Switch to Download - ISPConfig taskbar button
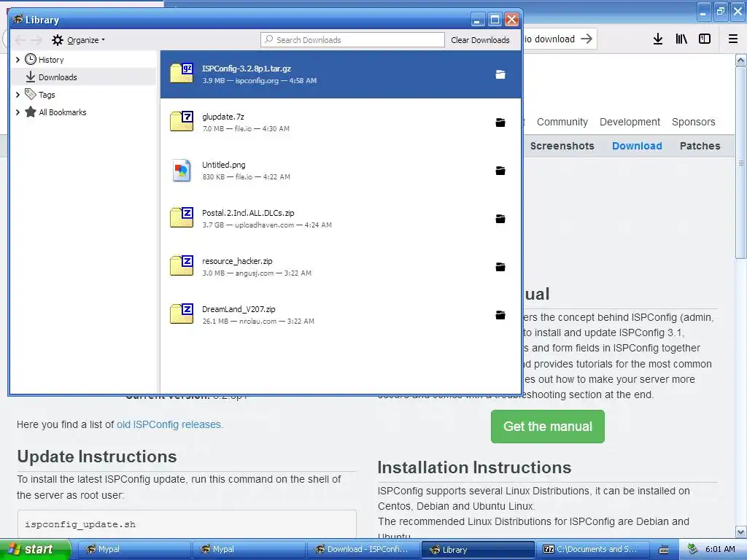Viewport: 747px width, 560px height. [363, 549]
